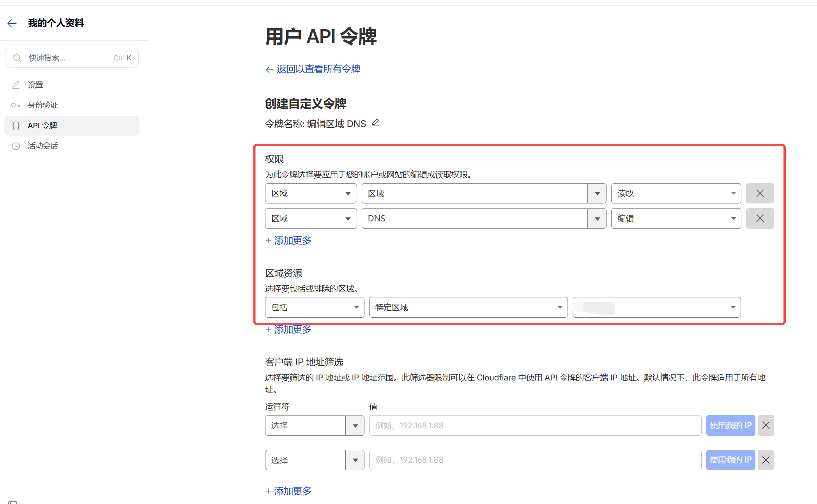Click first 使用我的 IP button
Image resolution: width=817 pixels, height=504 pixels.
pyautogui.click(x=730, y=425)
